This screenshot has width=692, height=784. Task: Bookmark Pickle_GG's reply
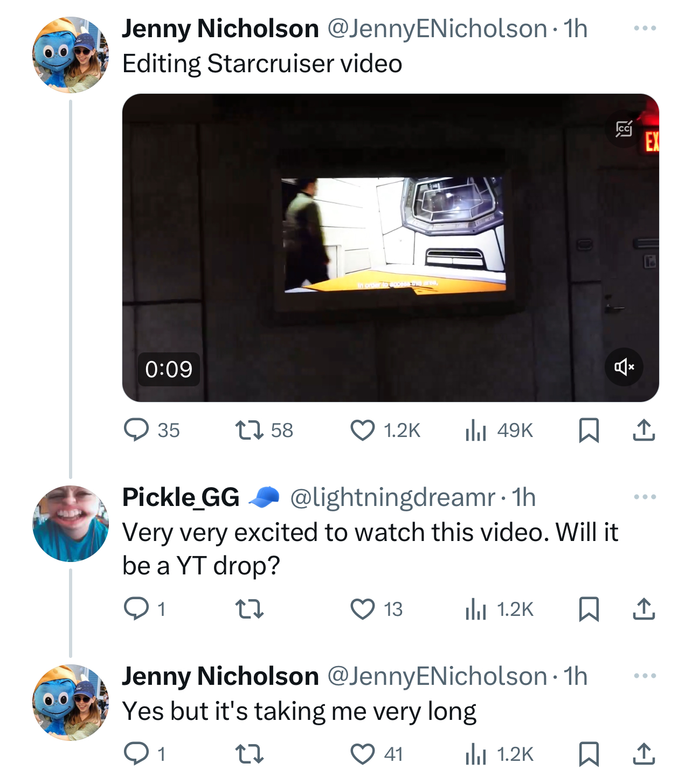(589, 609)
